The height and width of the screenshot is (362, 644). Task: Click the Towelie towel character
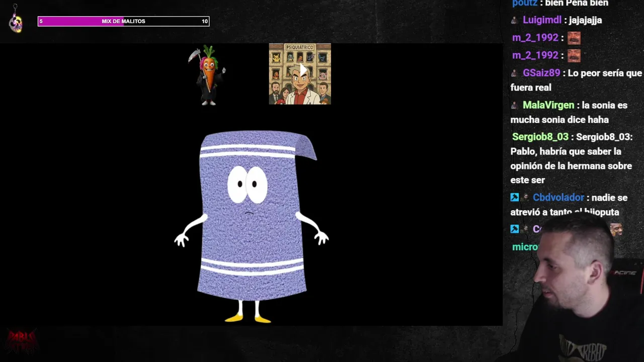[252, 226]
